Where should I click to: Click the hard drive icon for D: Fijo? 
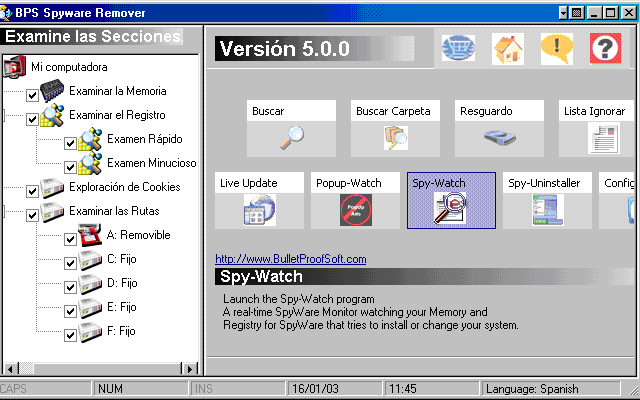coord(90,284)
